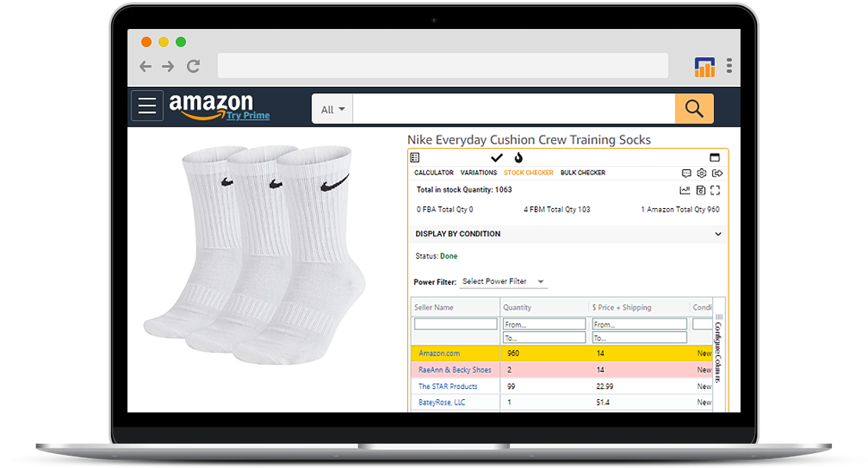Click the flame icon in extension panel
868x468 pixels.
tap(518, 158)
